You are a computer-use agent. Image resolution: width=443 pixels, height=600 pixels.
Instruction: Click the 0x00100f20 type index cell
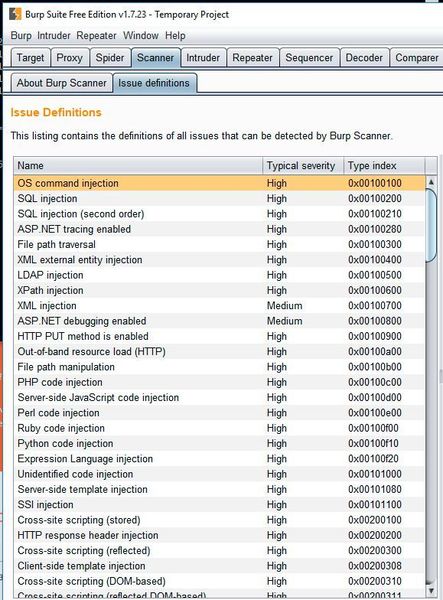[373, 459]
